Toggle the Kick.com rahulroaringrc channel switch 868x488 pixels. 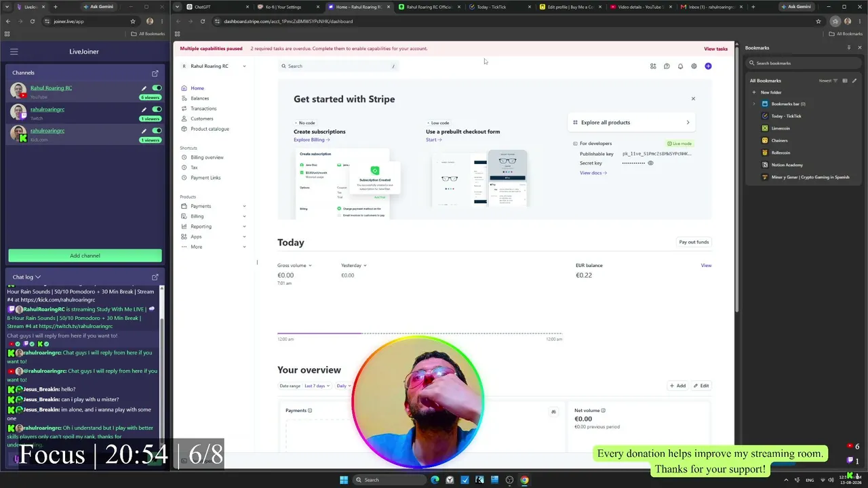point(157,131)
